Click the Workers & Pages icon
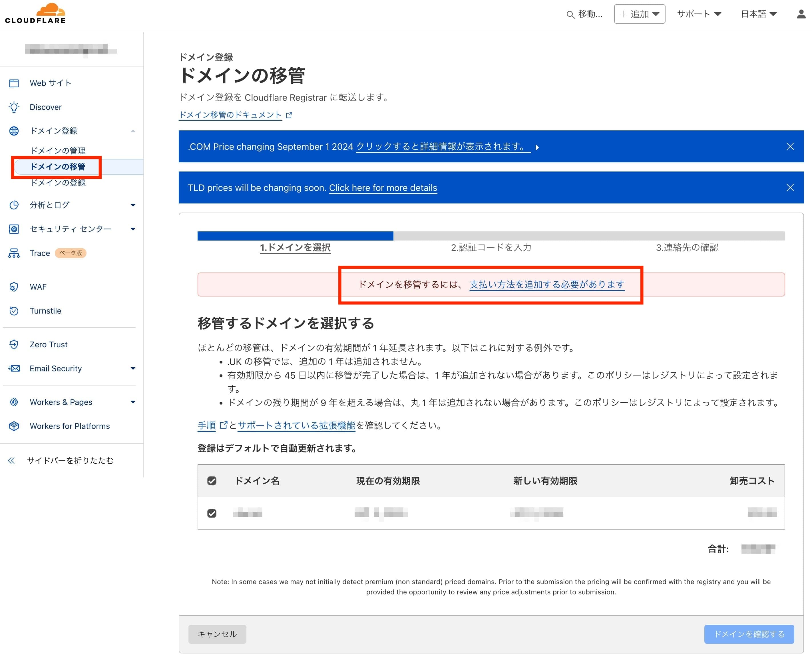 [14, 402]
